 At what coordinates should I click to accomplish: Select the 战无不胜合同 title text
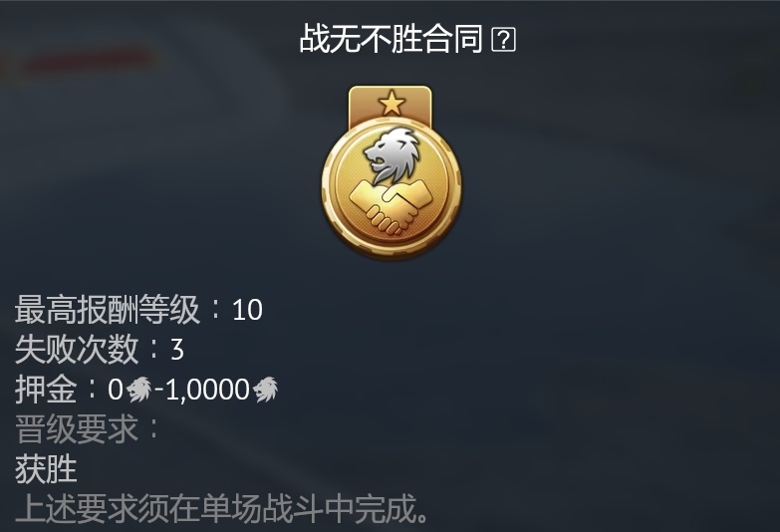[x=390, y=39]
